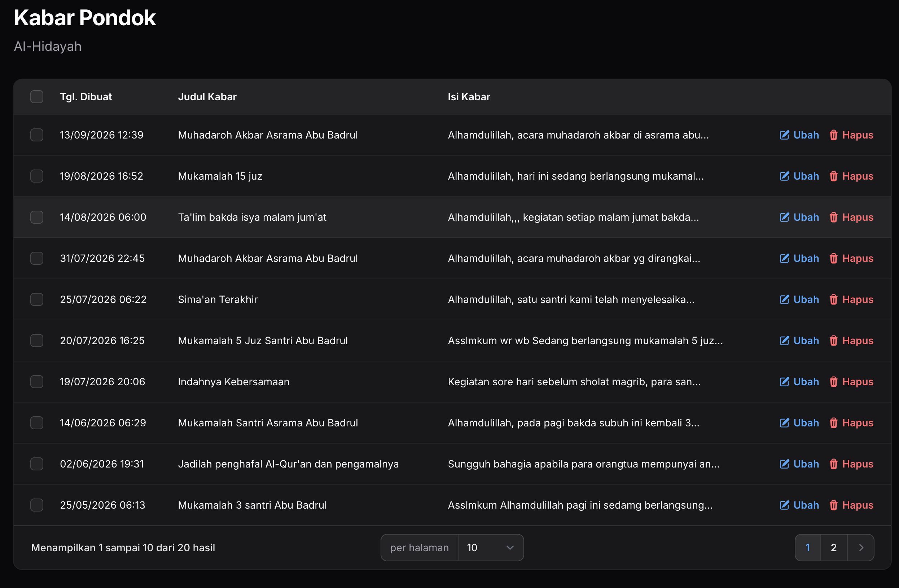The width and height of the screenshot is (899, 588).
Task: Click the date 25/07/2026 06:22
Action: pos(103,299)
